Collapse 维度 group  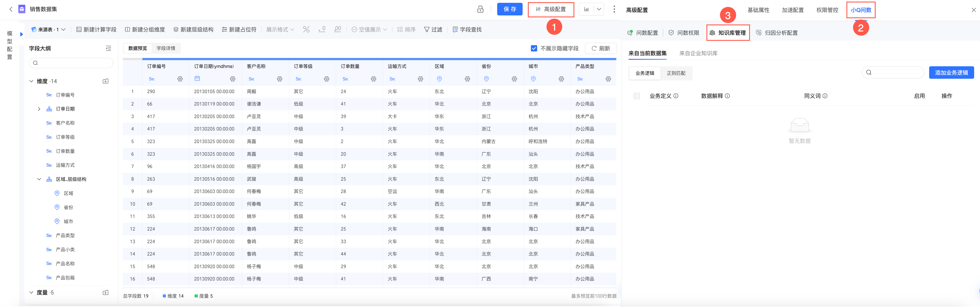(31, 81)
